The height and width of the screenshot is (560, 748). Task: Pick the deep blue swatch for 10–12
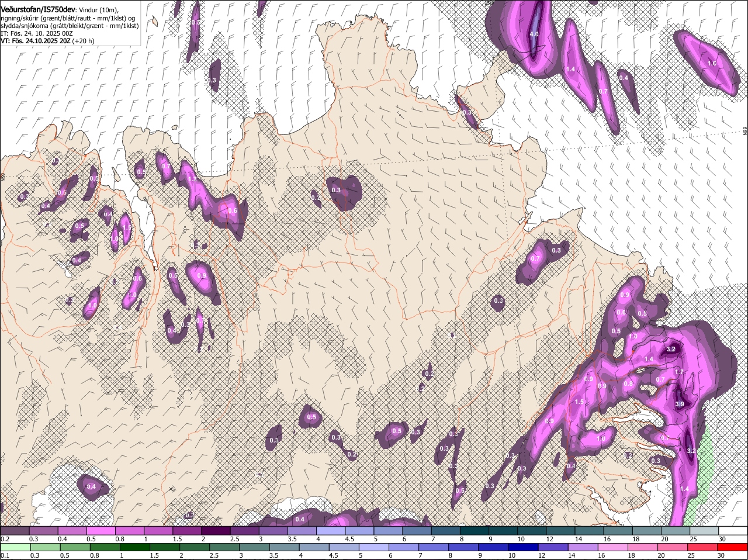[x=523, y=547]
